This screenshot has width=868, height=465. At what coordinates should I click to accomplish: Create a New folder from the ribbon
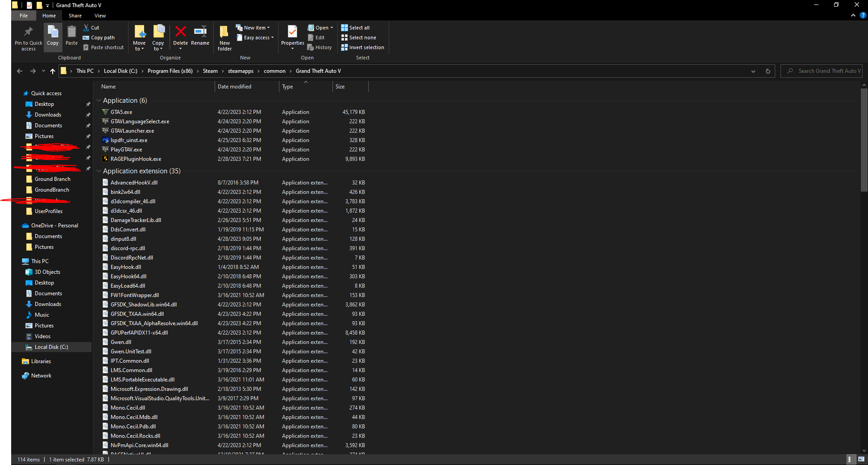pos(224,38)
